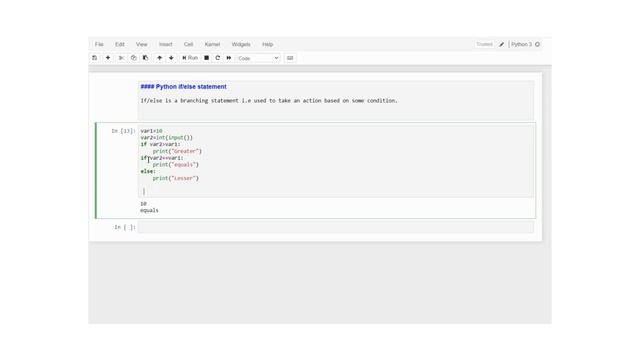The image size is (640, 360).
Task: Select the Python if/else statement markdown heading
Action: pos(183,87)
